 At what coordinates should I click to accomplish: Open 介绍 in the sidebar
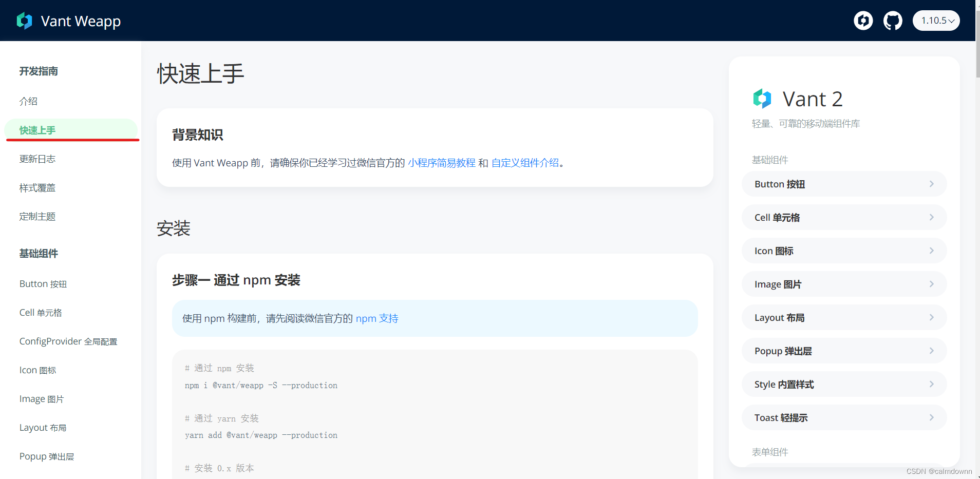tap(28, 101)
